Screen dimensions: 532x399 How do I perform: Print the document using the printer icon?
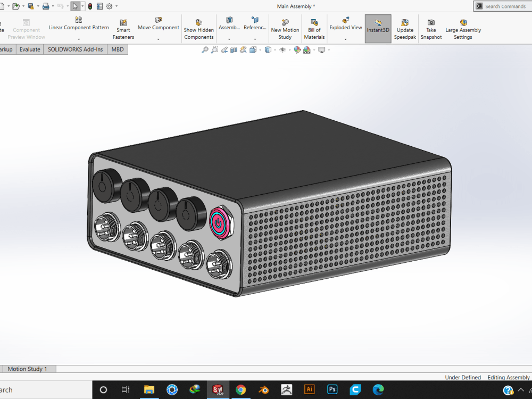46,6
